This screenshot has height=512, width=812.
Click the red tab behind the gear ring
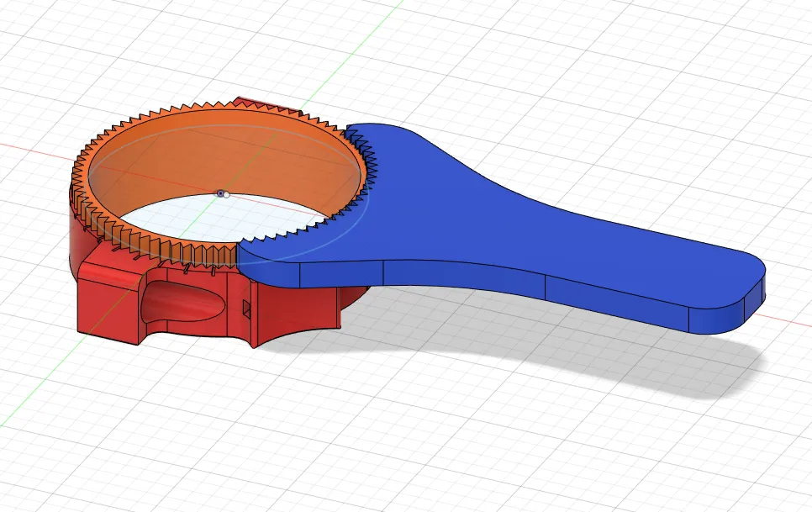pyautogui.click(x=252, y=103)
